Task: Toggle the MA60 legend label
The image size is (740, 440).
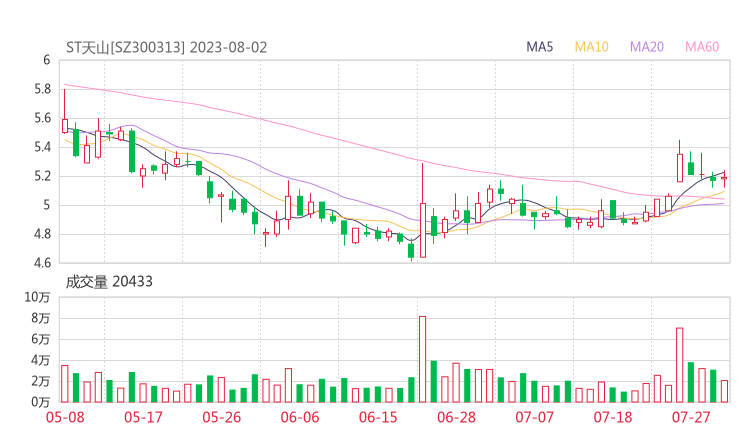Action: point(702,47)
